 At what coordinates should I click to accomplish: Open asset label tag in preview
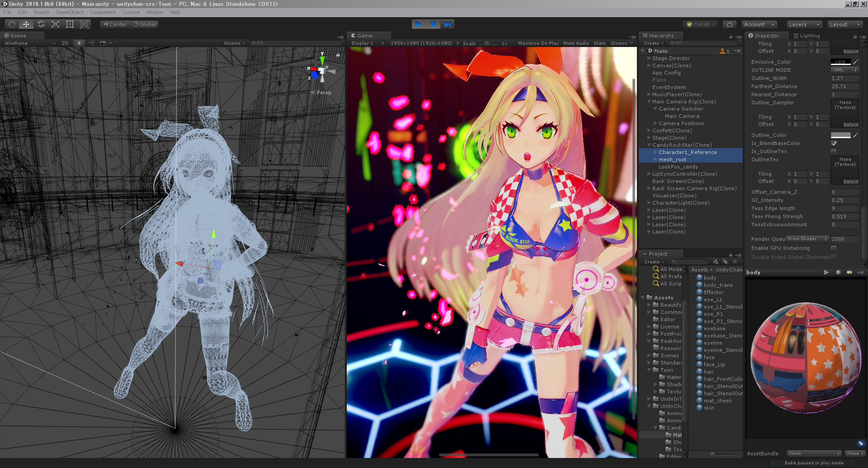coord(861,443)
